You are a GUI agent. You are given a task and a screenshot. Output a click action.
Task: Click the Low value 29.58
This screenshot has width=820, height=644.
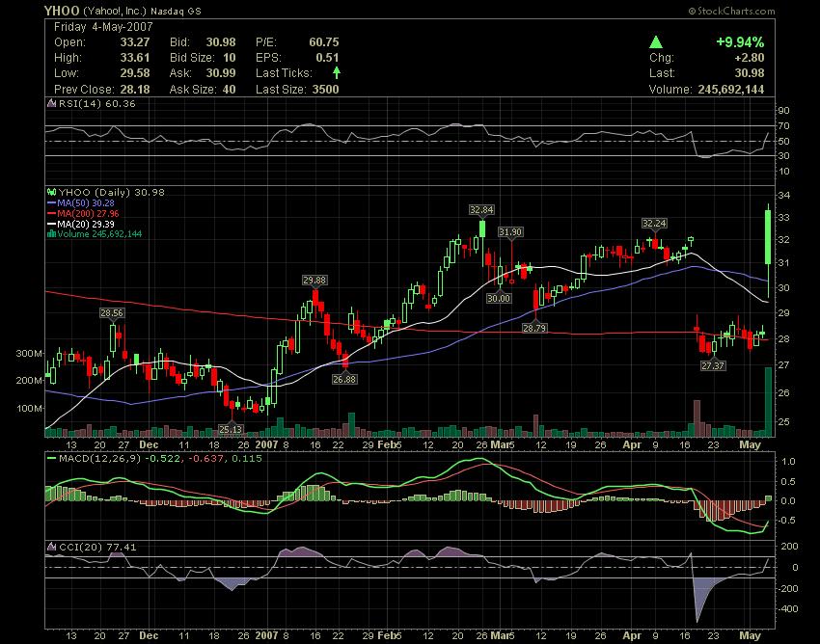135,73
